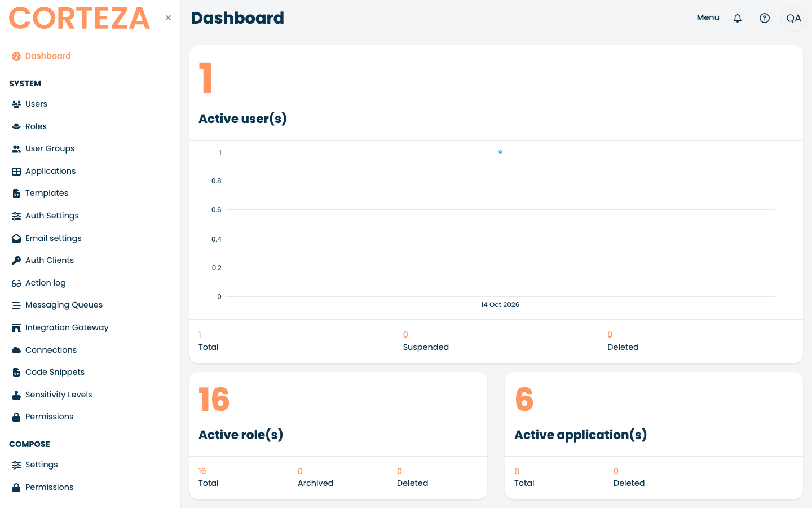This screenshot has height=508, width=812.
Task: Click the Roles hat icon
Action: coord(16,126)
